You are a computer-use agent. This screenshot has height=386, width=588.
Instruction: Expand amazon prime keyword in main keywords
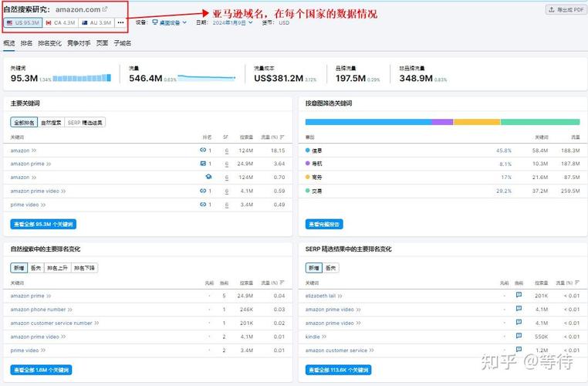coord(49,164)
